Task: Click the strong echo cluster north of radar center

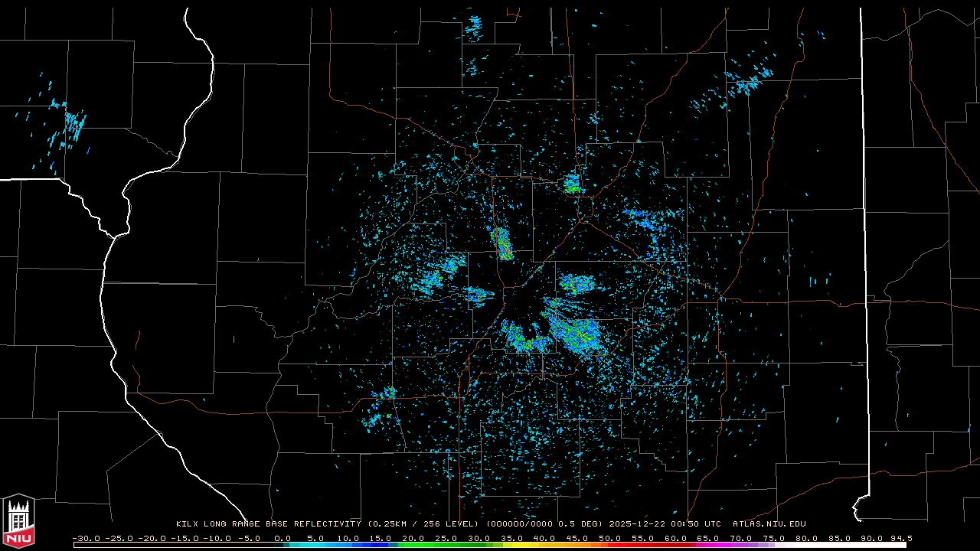Action: coord(502,243)
